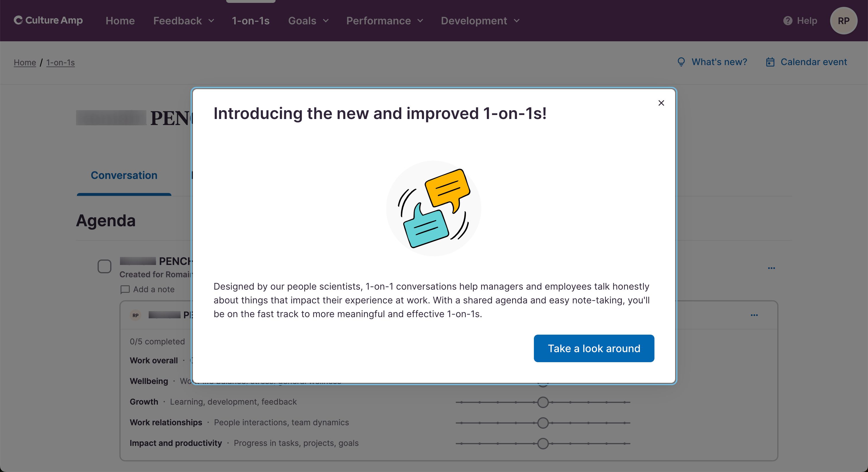
Task: Switch to the Conversation tab
Action: [124, 174]
